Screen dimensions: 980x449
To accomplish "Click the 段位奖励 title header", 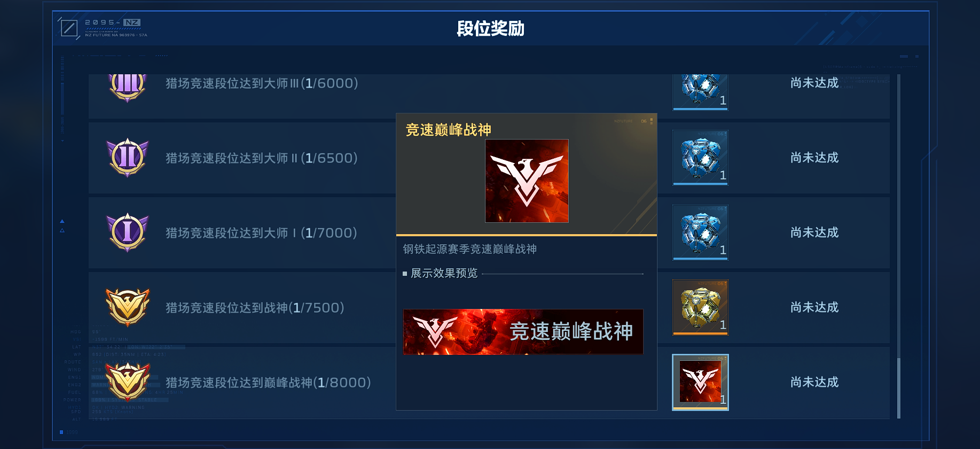I will [x=490, y=28].
